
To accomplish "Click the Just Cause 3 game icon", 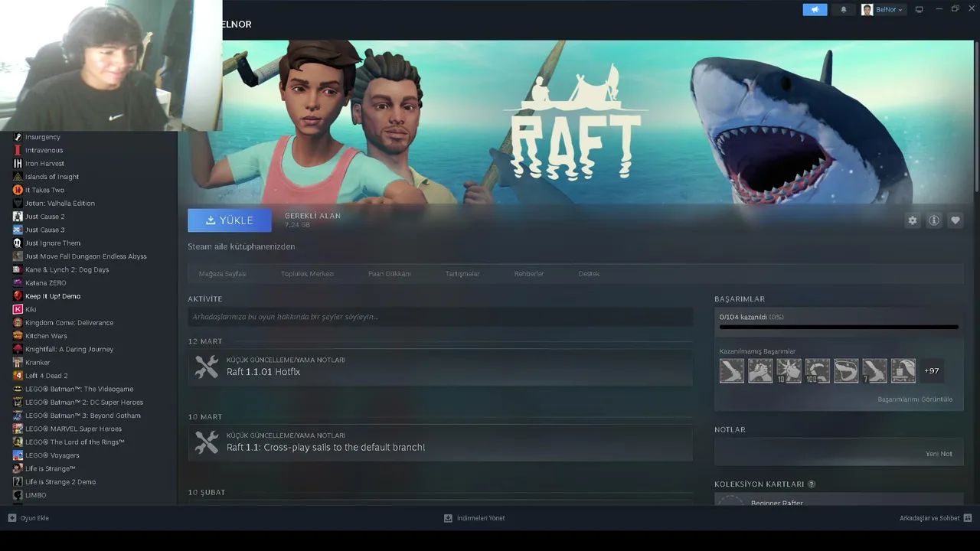I will click(x=18, y=230).
